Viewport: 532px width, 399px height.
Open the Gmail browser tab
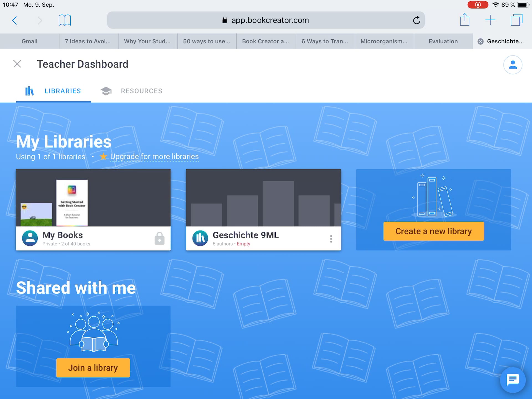point(30,41)
